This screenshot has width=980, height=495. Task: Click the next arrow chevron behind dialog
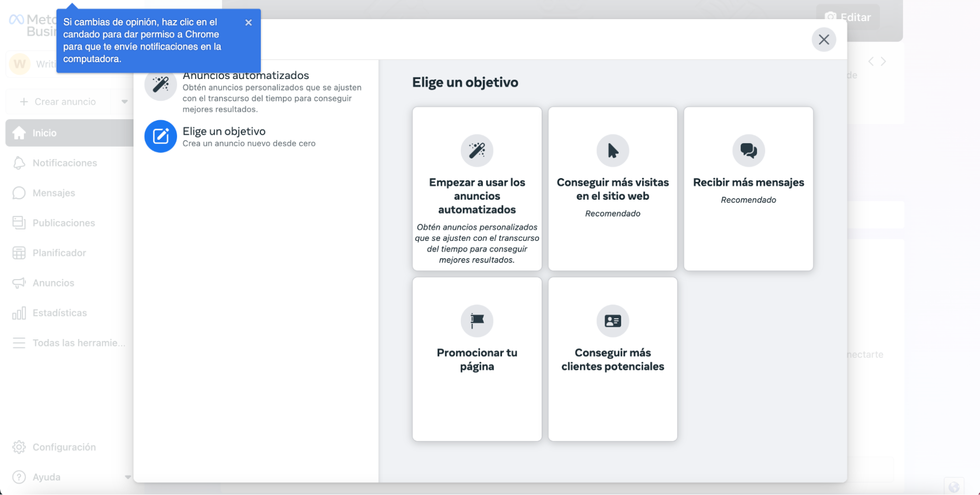883,61
